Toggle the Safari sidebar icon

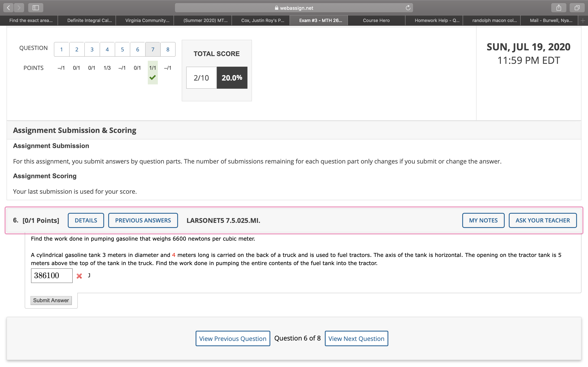[36, 8]
